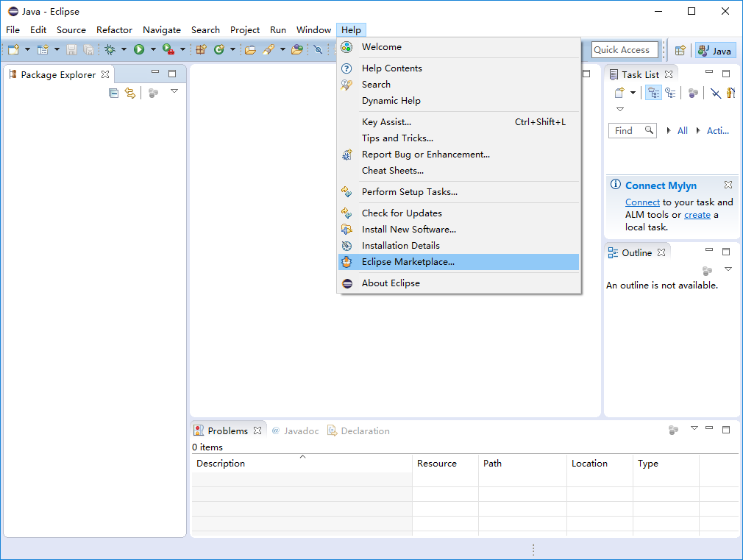Click the Open Perspective icon
This screenshot has height=560, width=743.
coord(680,50)
